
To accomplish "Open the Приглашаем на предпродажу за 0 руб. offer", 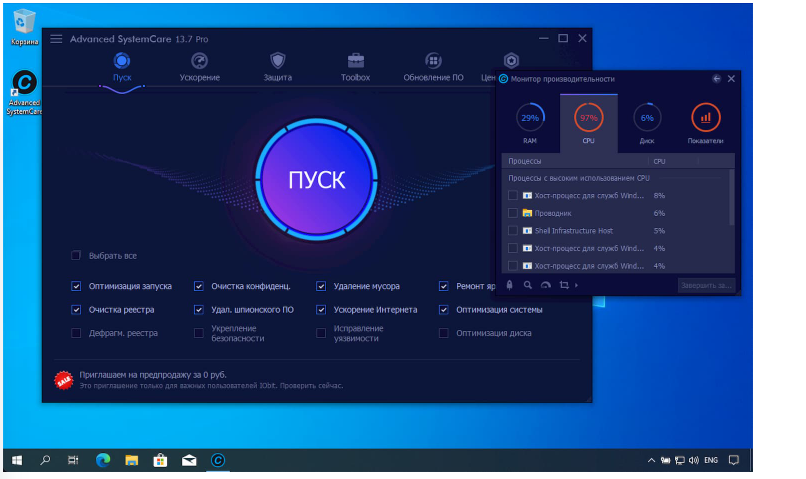I will pos(153,375).
